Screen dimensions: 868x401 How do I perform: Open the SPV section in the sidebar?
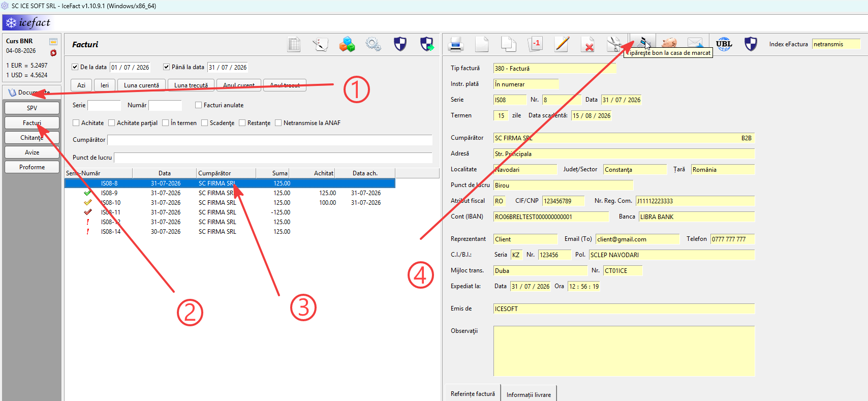[x=32, y=108]
